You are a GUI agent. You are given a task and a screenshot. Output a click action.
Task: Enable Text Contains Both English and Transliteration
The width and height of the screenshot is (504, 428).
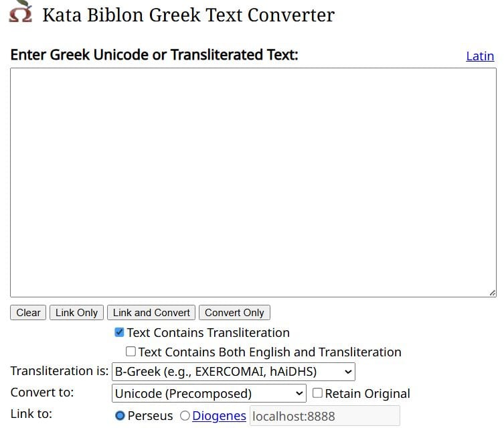tap(131, 352)
